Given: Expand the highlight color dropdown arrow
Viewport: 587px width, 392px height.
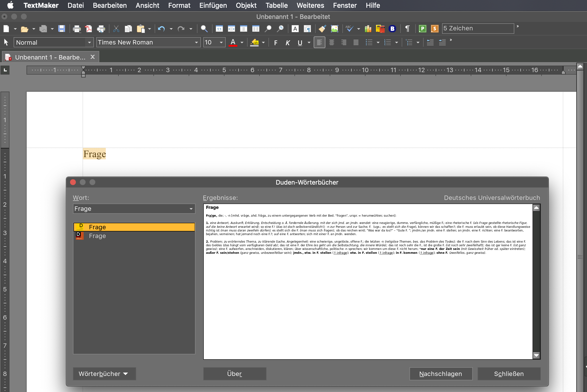Looking at the screenshot, I should pyautogui.click(x=263, y=43).
